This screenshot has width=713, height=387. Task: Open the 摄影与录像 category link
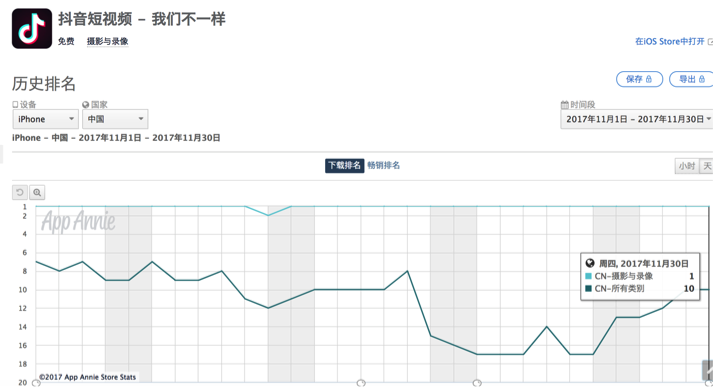point(108,41)
